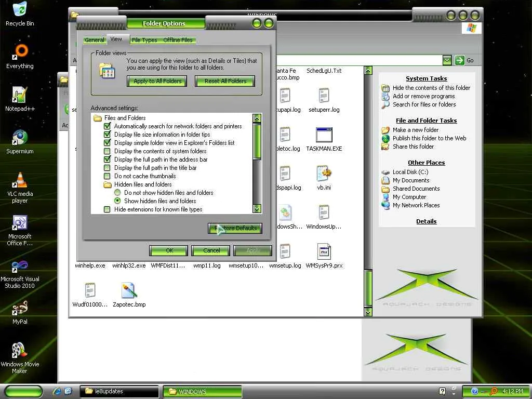Viewport: 532px width, 399px height.
Task: Select the Wudf01000 log file icon
Action: pyautogui.click(x=90, y=291)
